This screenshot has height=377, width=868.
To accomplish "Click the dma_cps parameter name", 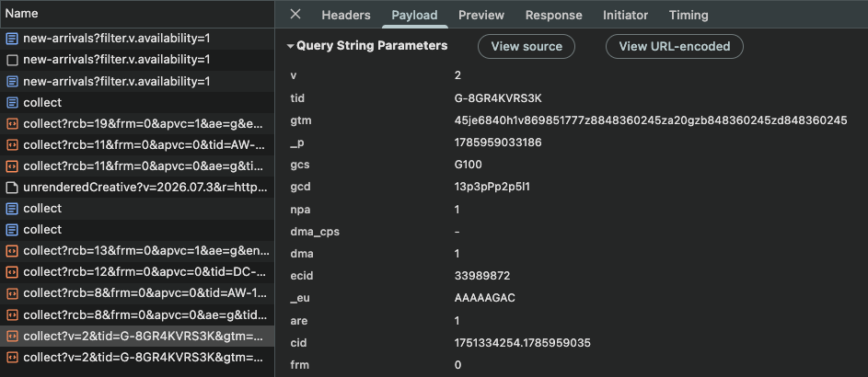I will click(315, 232).
